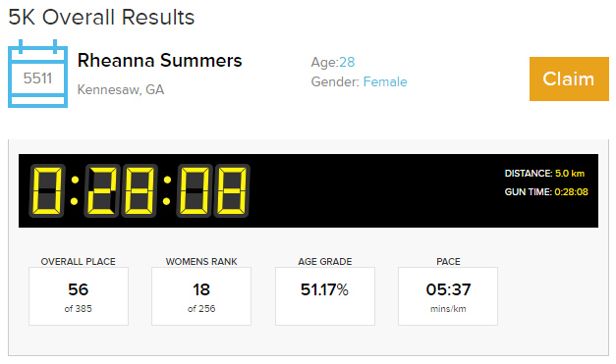
Task: Click the Female gender link
Action: (x=385, y=81)
